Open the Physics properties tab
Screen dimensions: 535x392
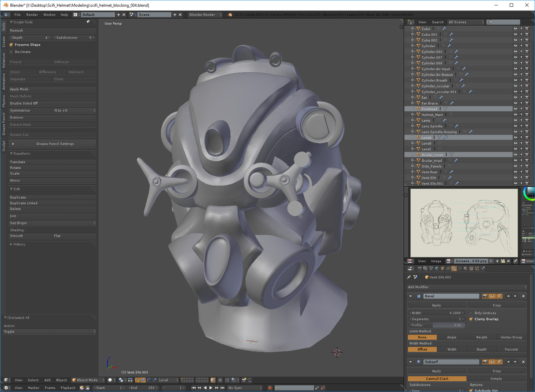(483, 268)
